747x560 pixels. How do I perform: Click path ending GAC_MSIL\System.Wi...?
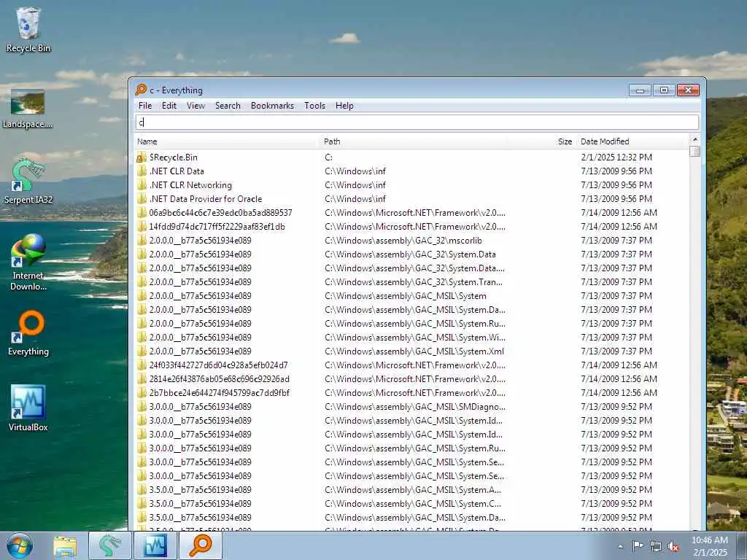click(415, 337)
